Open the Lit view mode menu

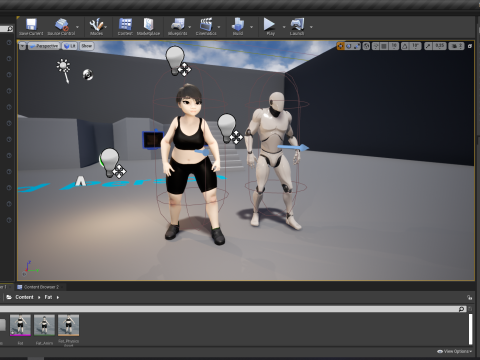point(70,46)
